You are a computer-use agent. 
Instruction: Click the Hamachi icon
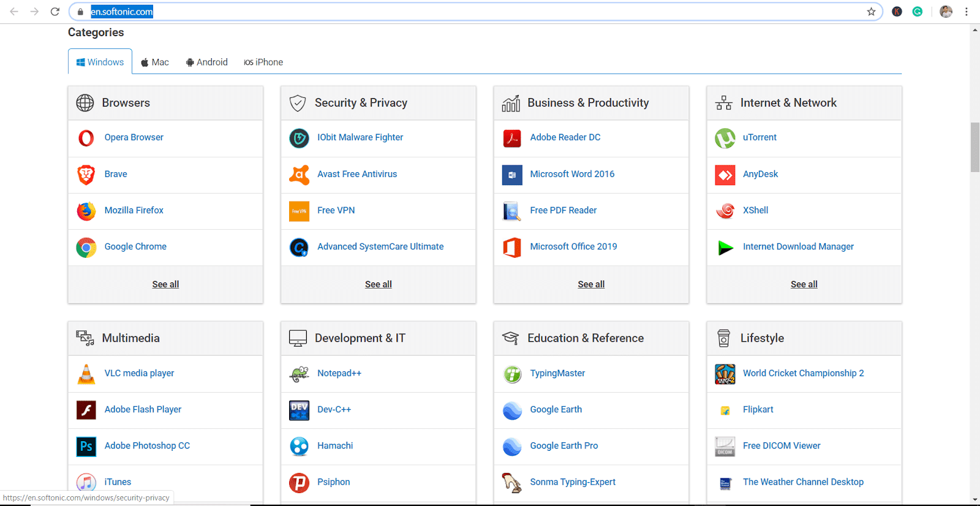(x=299, y=446)
